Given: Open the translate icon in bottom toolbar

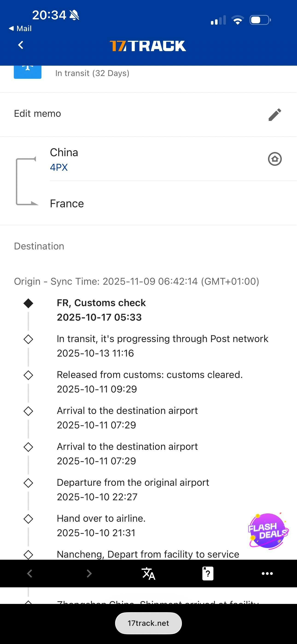Looking at the screenshot, I should click(148, 573).
